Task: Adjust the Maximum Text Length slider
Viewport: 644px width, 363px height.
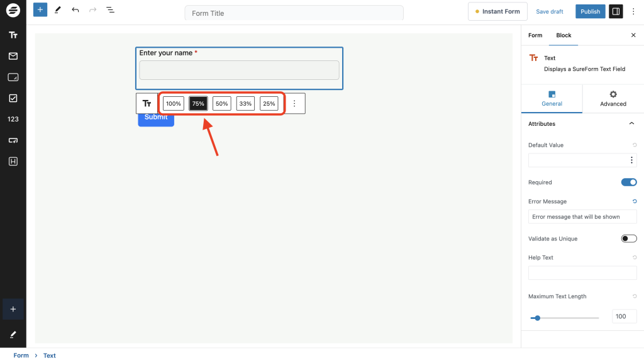Action: click(536, 318)
